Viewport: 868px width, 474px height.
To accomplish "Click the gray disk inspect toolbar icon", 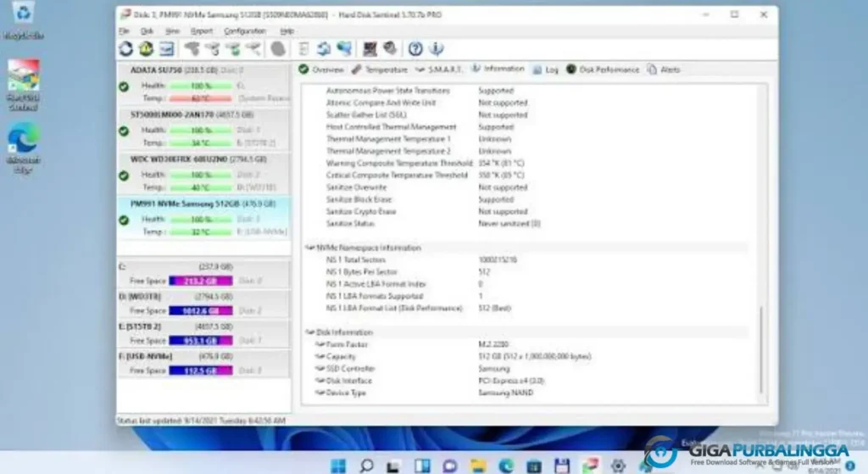I will pos(390,49).
